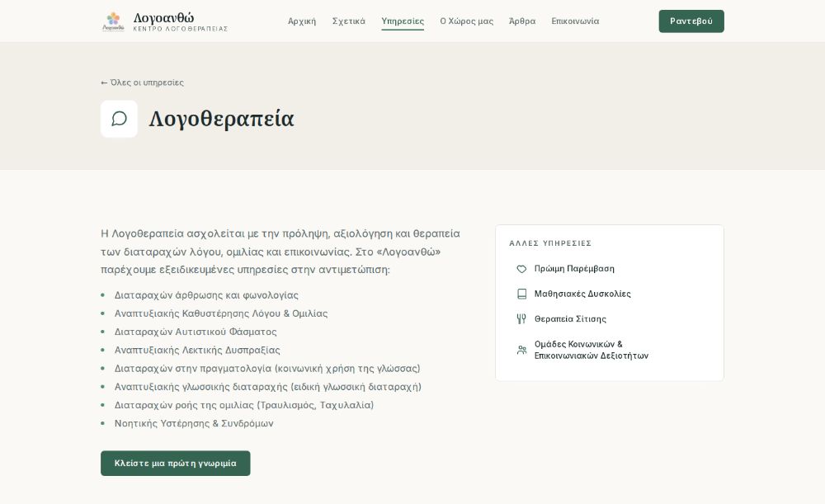
Task: Click the ΑΛΛΕΣ ΥΠΗΡΕΣΙΕΣ sidebar heading
Action: [x=550, y=243]
